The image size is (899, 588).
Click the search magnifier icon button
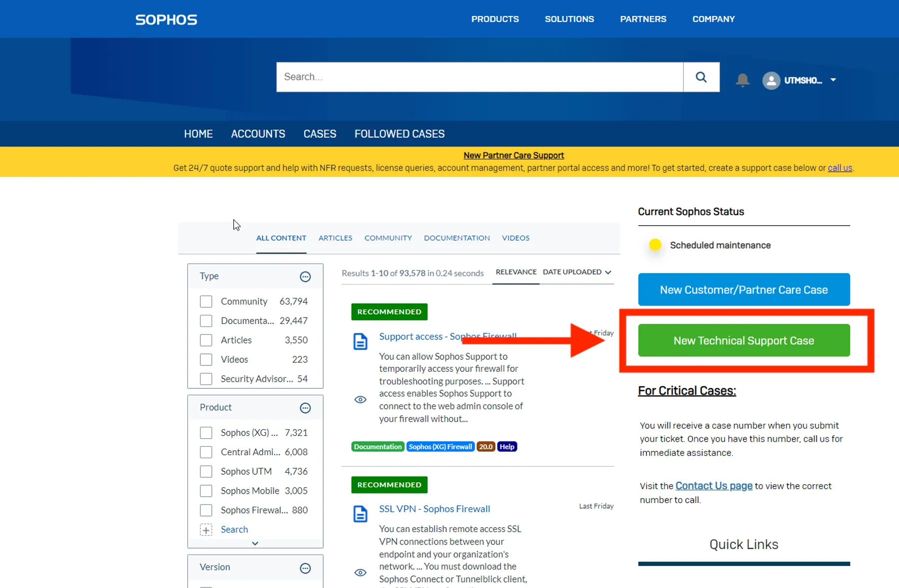(x=701, y=77)
